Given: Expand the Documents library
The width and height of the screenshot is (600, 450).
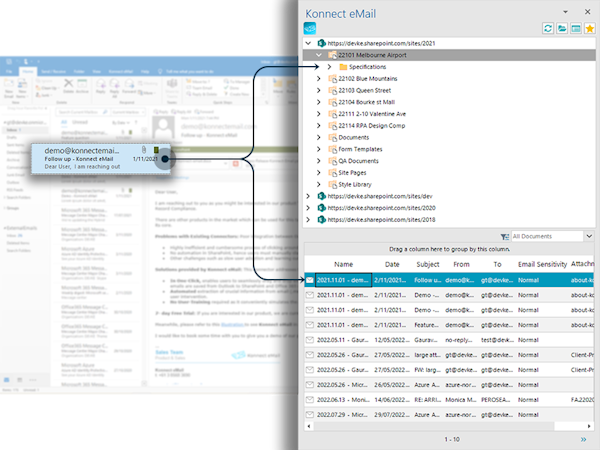Looking at the screenshot, I should point(319,137).
